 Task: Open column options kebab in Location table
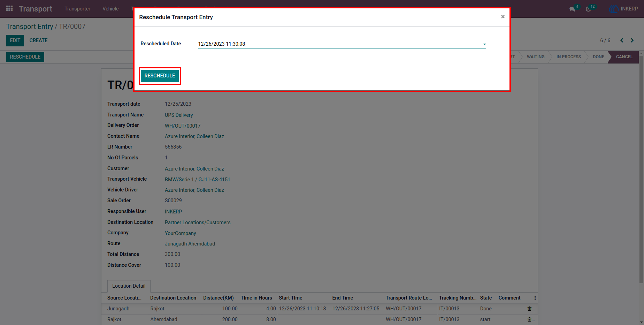point(535,298)
